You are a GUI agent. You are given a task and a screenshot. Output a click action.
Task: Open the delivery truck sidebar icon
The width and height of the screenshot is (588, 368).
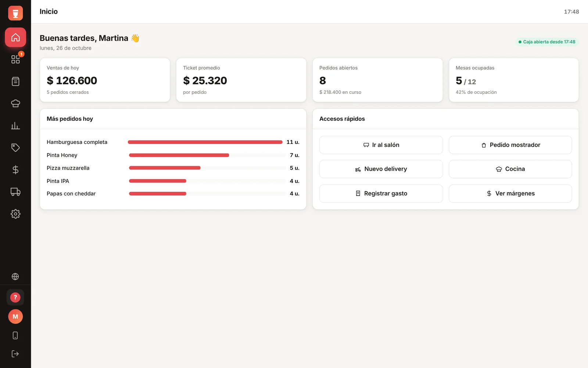click(x=15, y=192)
